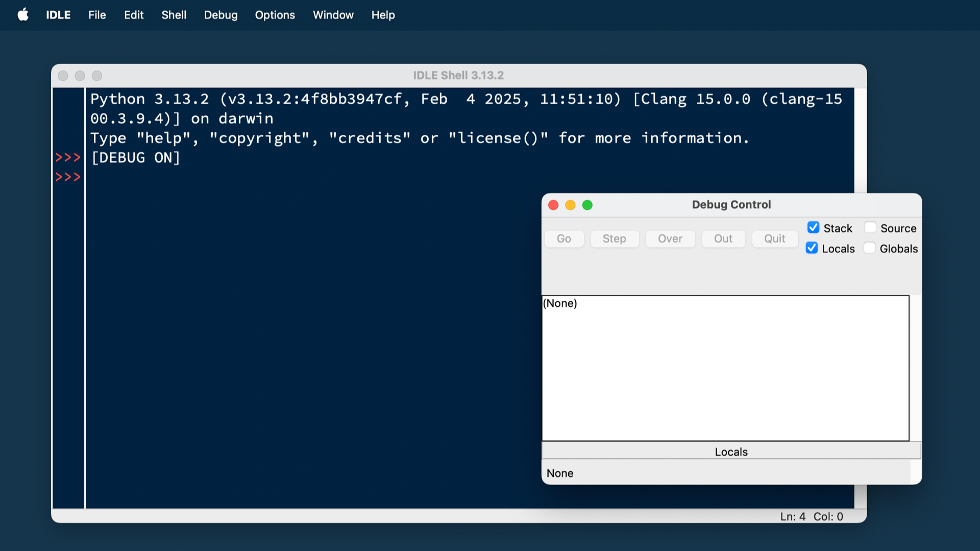Click the yellow minimize button on Debug Control

pos(570,205)
